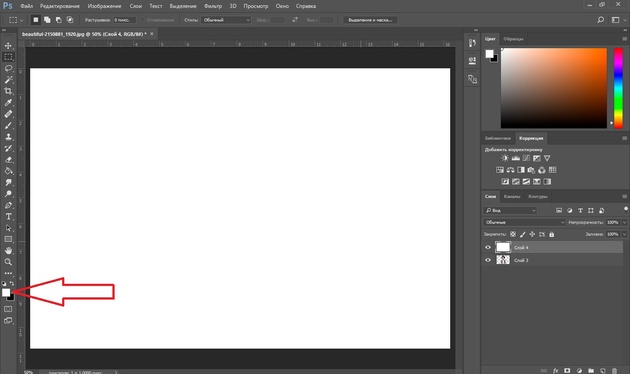Add a Color Balance adjustment
Screen dimensions: 630x374
click(x=510, y=170)
